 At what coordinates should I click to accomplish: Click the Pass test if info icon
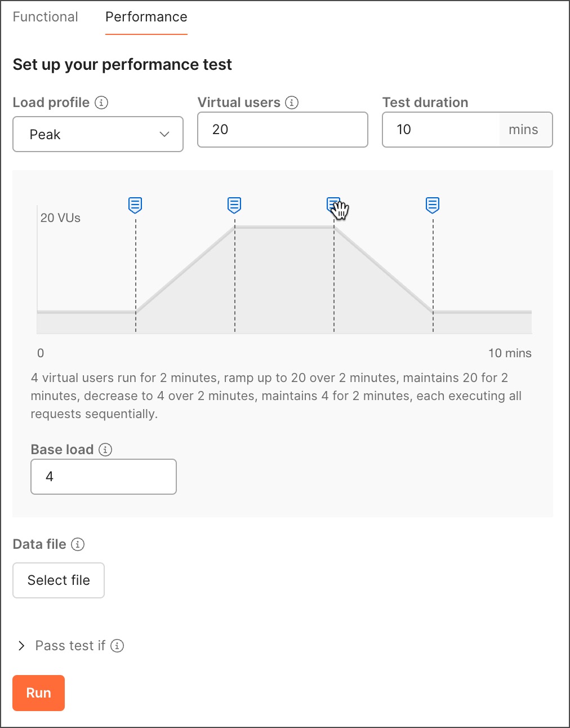click(x=117, y=646)
